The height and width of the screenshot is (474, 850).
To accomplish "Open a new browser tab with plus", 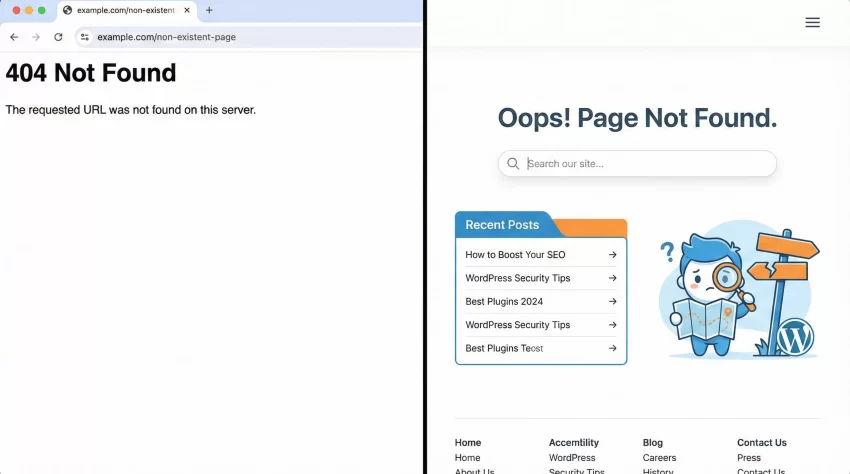I will pyautogui.click(x=209, y=10).
